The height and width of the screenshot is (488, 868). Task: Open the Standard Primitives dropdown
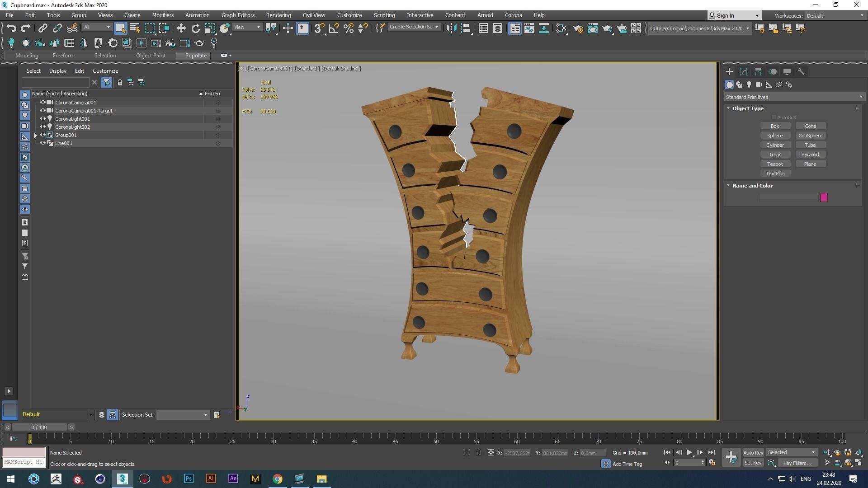pos(794,97)
